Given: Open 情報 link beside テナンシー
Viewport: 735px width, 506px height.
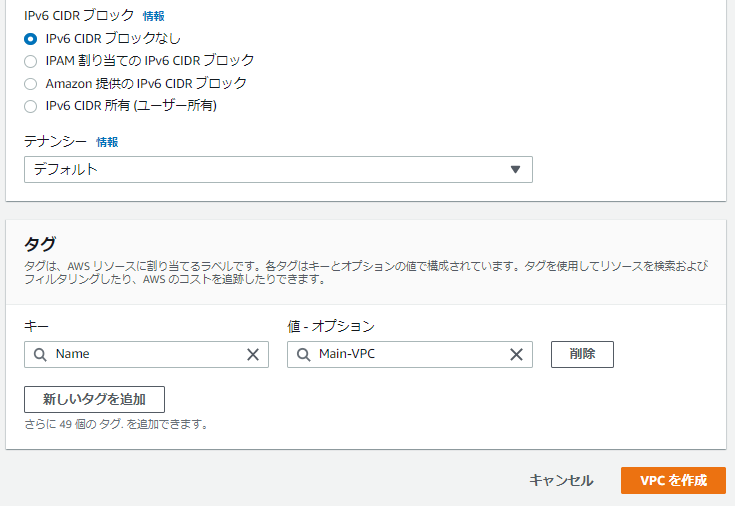Looking at the screenshot, I should tap(107, 143).
